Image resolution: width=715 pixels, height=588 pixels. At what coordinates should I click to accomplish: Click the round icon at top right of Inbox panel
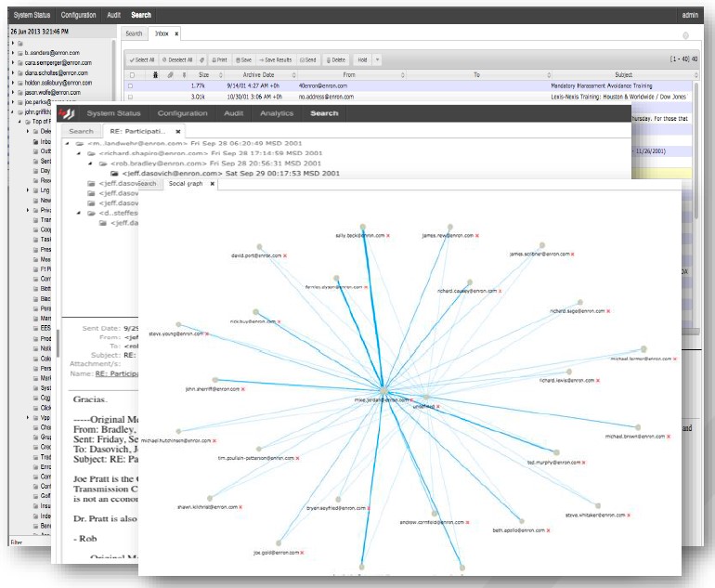point(685,35)
